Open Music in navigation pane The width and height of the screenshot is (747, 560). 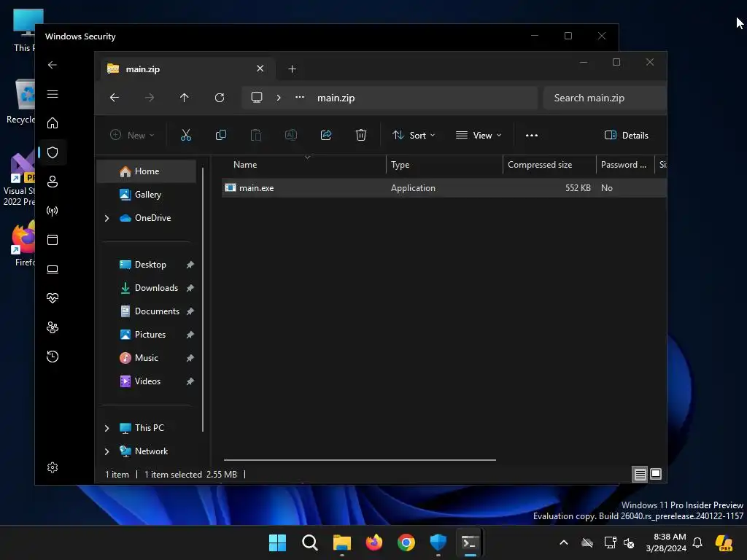[x=147, y=358]
